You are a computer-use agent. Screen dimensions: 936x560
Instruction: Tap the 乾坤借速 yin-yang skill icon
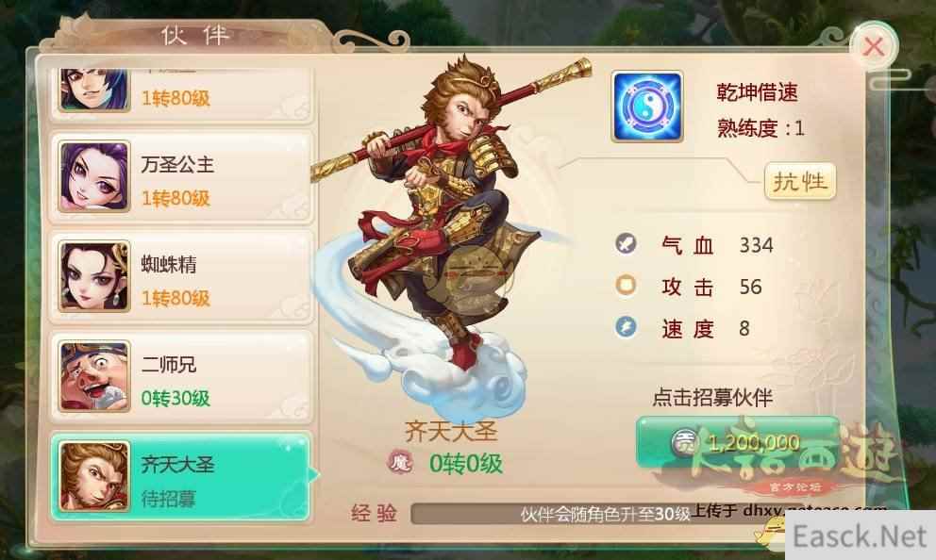(x=647, y=107)
